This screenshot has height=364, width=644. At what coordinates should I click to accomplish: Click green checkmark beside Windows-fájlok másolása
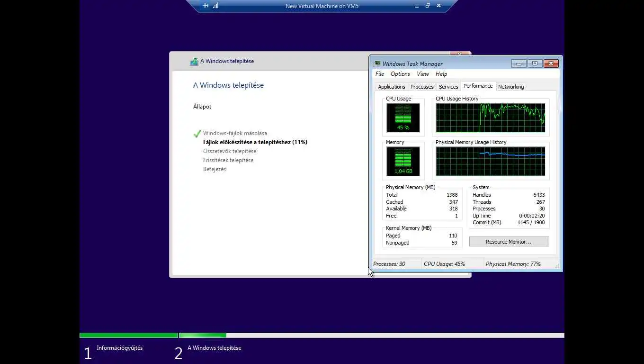click(x=197, y=134)
